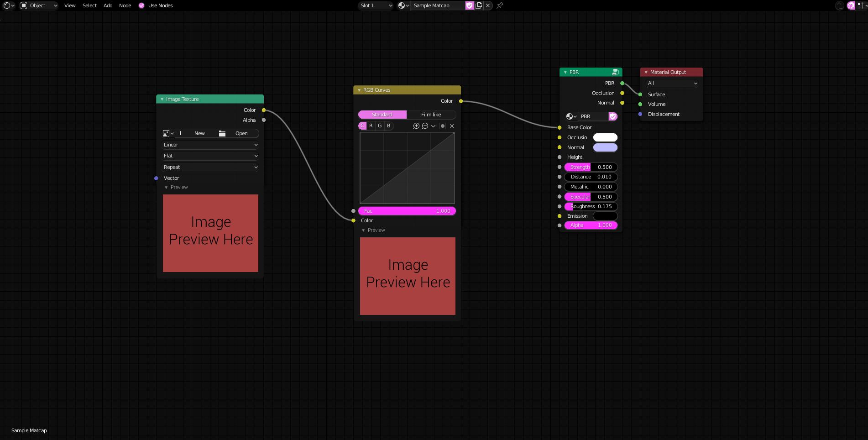
Task: Click the PBR node group icon
Action: pos(616,72)
